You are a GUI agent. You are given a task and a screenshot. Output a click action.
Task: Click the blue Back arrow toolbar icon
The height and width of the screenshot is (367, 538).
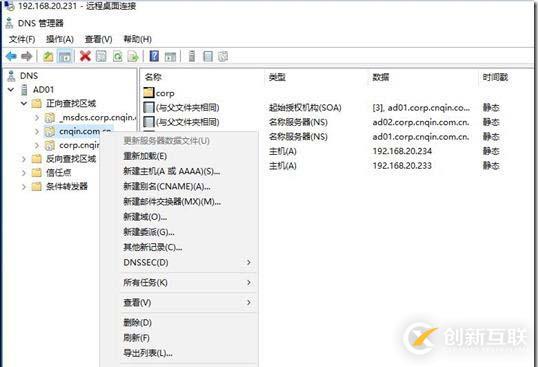[x=11, y=56]
